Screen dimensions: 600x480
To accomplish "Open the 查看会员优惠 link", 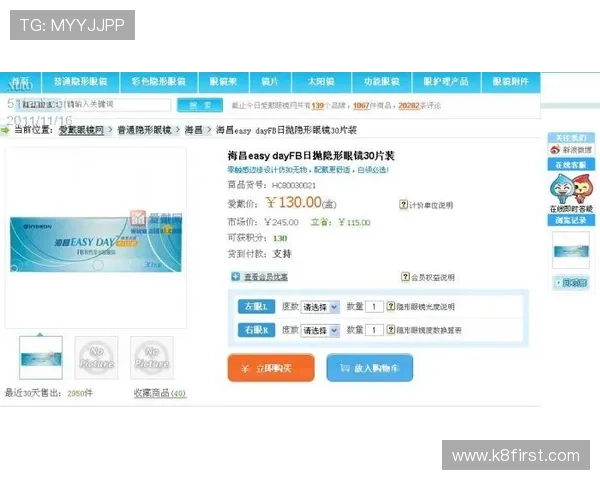I will point(266,277).
